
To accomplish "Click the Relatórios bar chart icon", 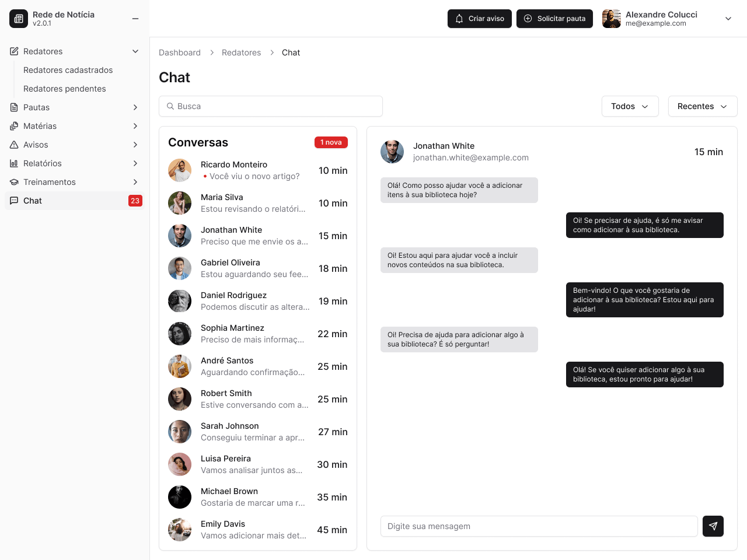I will pyautogui.click(x=13, y=163).
